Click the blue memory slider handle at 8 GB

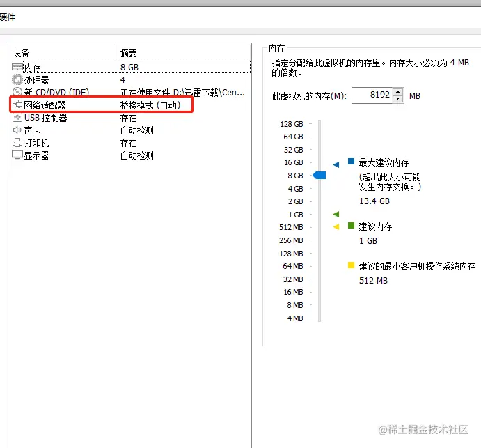click(x=320, y=176)
